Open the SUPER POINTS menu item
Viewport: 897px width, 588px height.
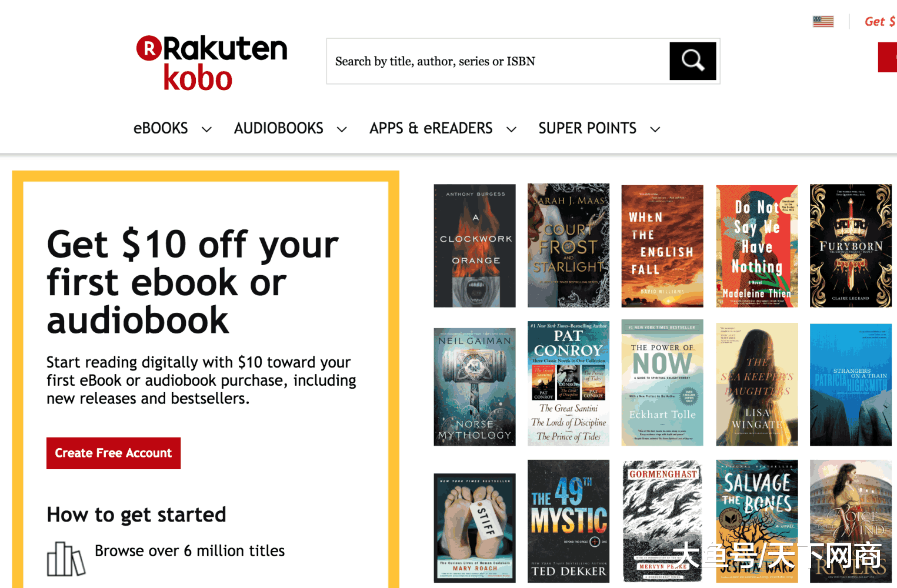tap(588, 128)
